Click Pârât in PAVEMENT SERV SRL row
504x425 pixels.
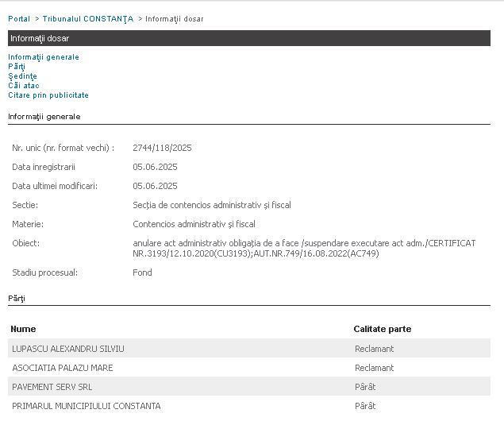pyautogui.click(x=365, y=387)
